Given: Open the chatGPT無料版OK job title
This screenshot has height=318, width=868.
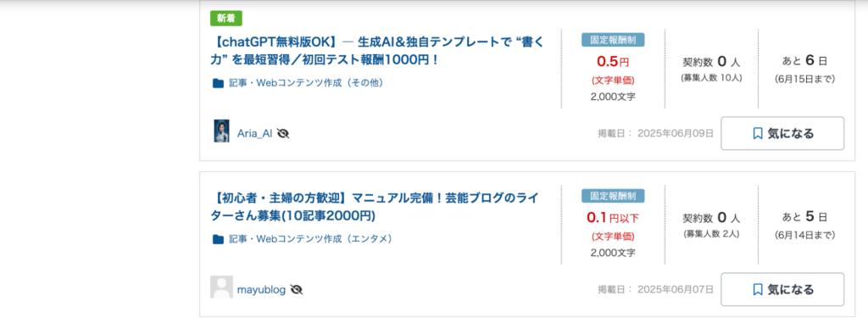Looking at the screenshot, I should click(378, 50).
